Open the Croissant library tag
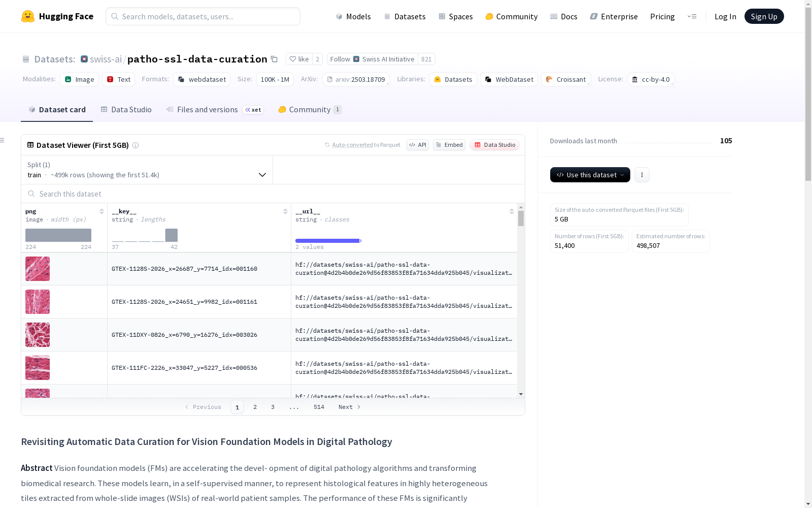The width and height of the screenshot is (812, 508). [x=566, y=79]
